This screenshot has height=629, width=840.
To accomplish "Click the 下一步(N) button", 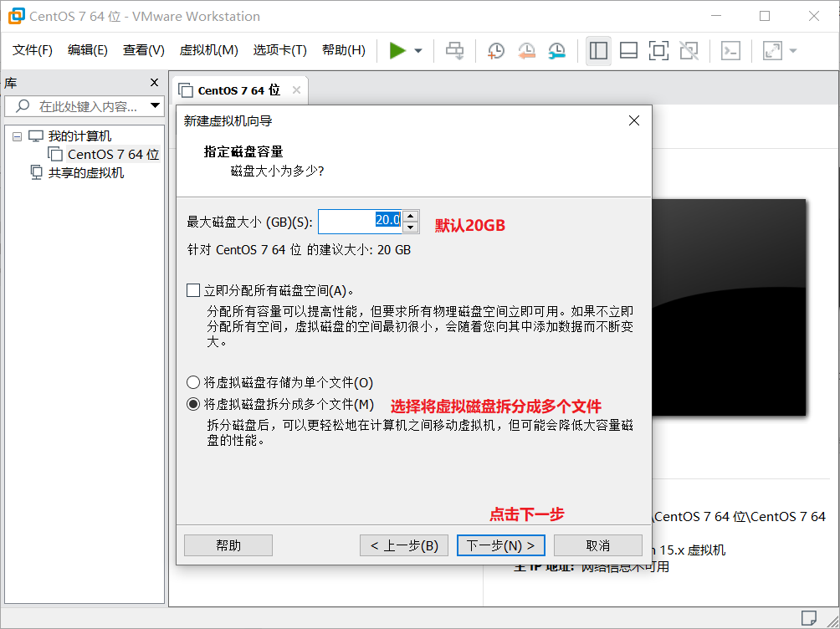I will coord(501,545).
